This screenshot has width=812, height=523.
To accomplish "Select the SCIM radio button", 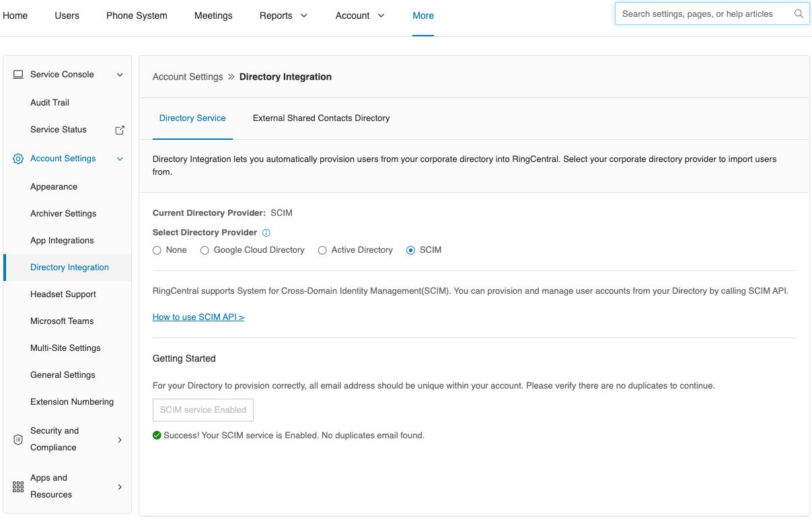I will (410, 250).
